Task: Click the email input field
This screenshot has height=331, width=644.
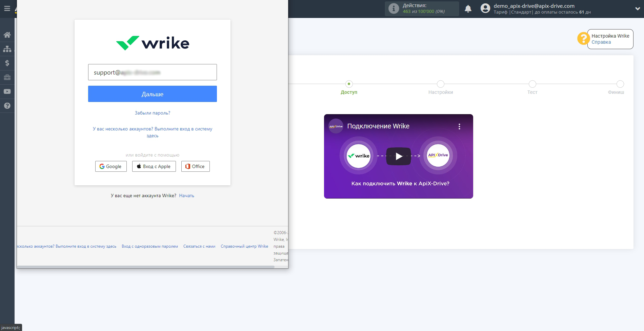Action: 153,72
